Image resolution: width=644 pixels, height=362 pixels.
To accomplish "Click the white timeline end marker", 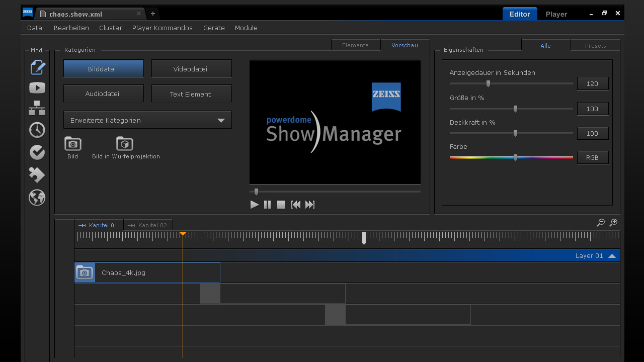I will point(364,238).
